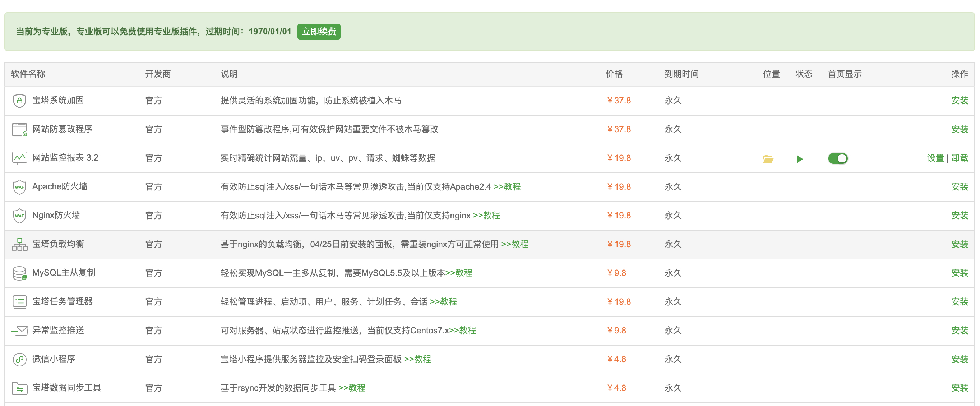Click the Apache防火墙 WAF shield icon
The height and width of the screenshot is (406, 980).
tap(19, 187)
